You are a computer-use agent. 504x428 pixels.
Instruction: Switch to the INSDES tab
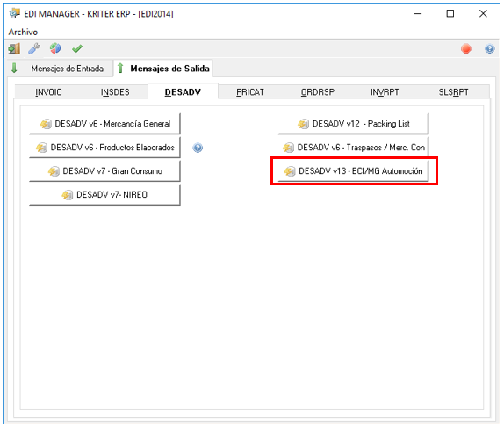tap(115, 92)
